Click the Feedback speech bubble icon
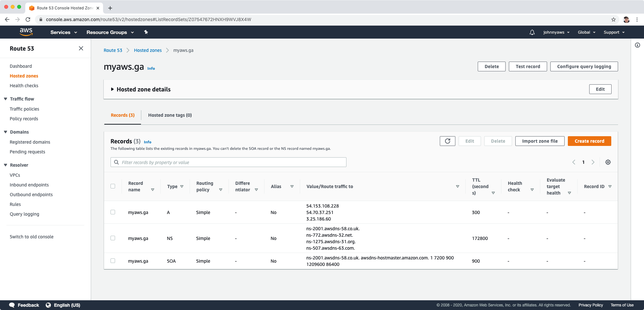The width and height of the screenshot is (644, 310). (12, 305)
